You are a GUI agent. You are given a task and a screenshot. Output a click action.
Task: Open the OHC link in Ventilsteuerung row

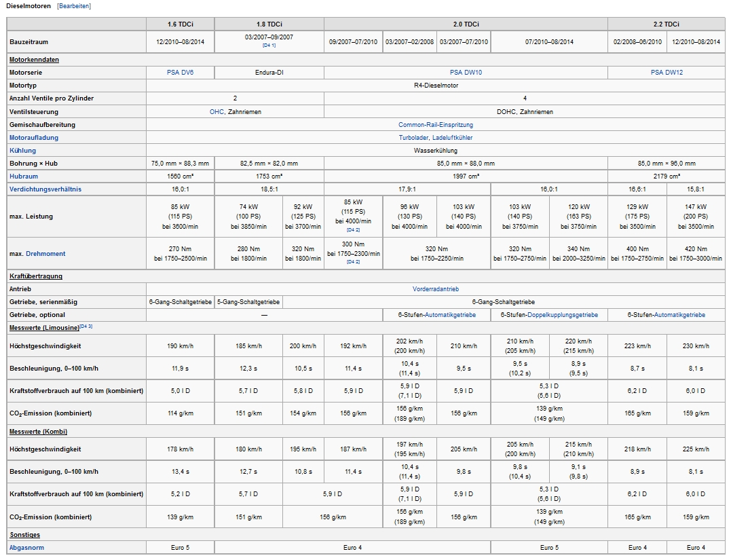(x=217, y=111)
